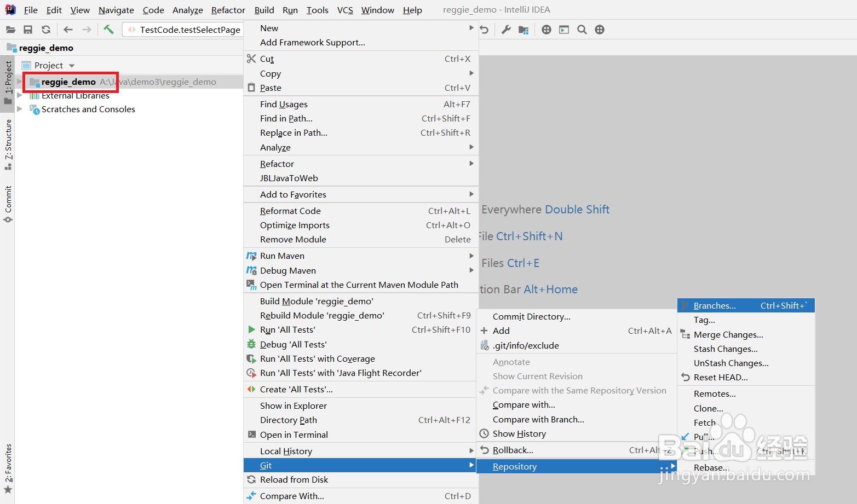The width and height of the screenshot is (857, 504).
Task: Select Cut from the context menu
Action: 361,59
